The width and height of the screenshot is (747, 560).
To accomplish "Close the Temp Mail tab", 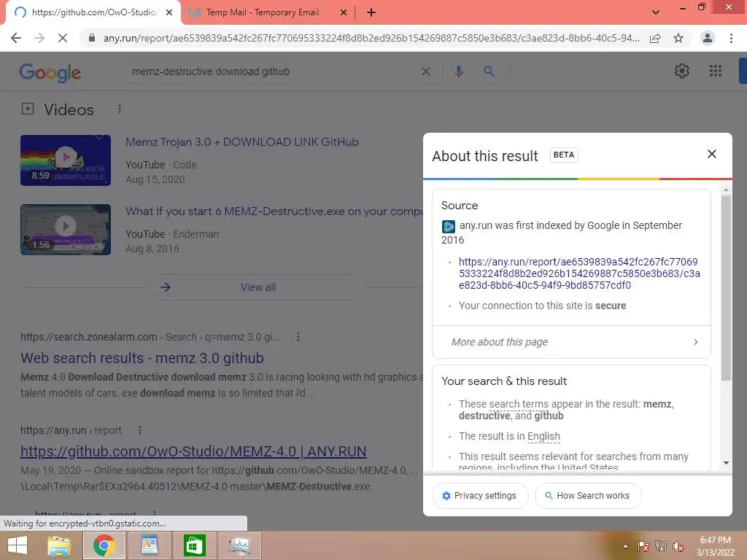I will [x=344, y=13].
